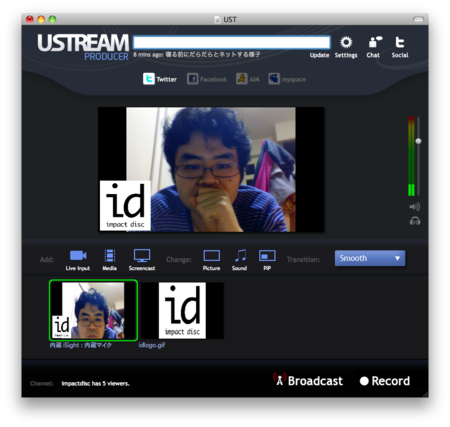Image resolution: width=450 pixels, height=427 pixels.
Task: Open the PIP picture-in-picture option
Action: point(267,260)
